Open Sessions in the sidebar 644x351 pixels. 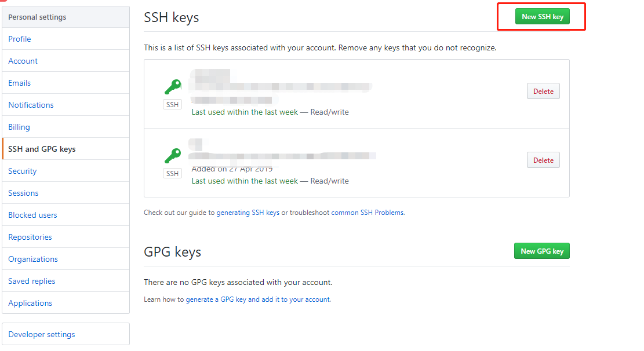click(x=24, y=193)
